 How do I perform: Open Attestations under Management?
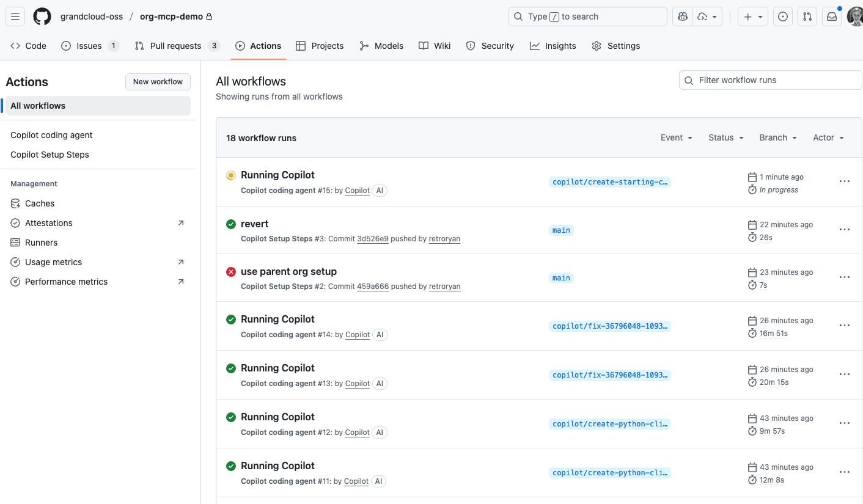(x=98, y=223)
